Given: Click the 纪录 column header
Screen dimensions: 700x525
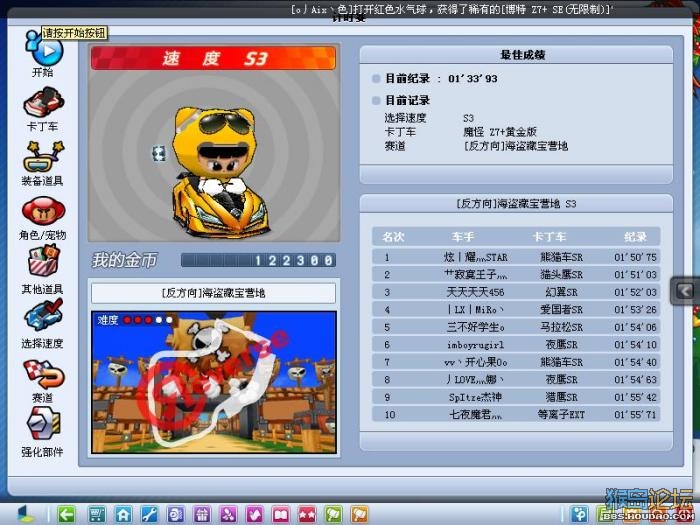Looking at the screenshot, I should click(x=635, y=237).
